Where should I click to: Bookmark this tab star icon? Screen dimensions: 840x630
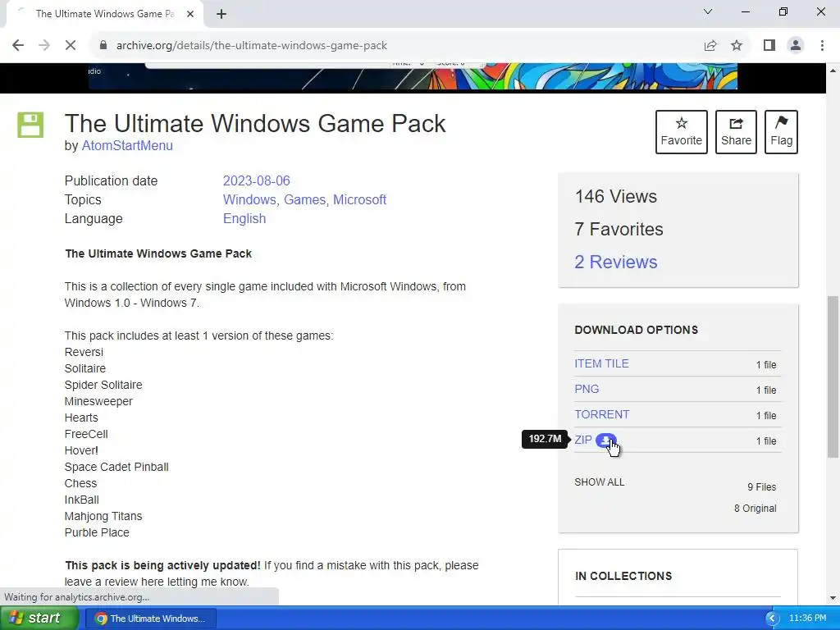click(737, 46)
